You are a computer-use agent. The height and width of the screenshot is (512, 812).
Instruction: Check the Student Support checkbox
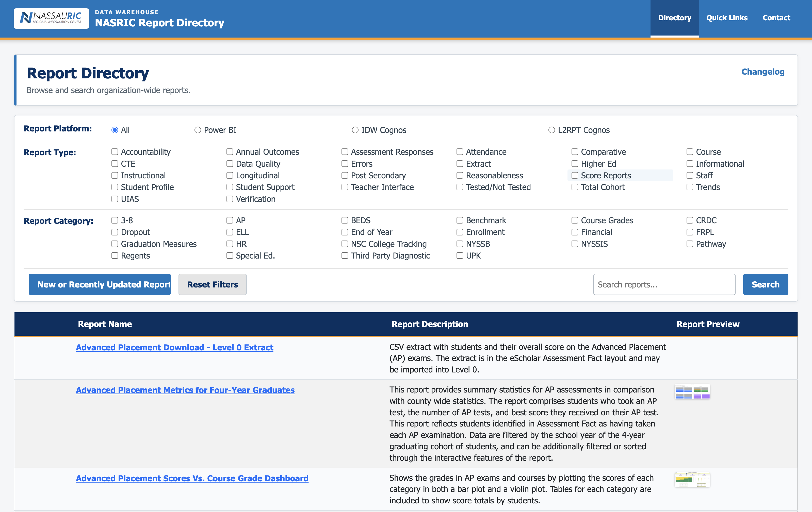[230, 187]
